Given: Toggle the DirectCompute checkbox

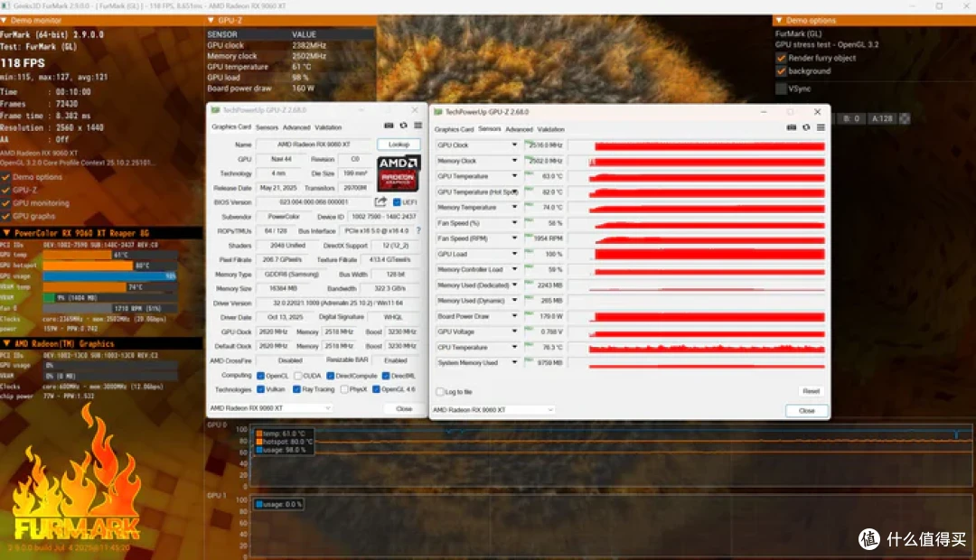Looking at the screenshot, I should pos(331,376).
